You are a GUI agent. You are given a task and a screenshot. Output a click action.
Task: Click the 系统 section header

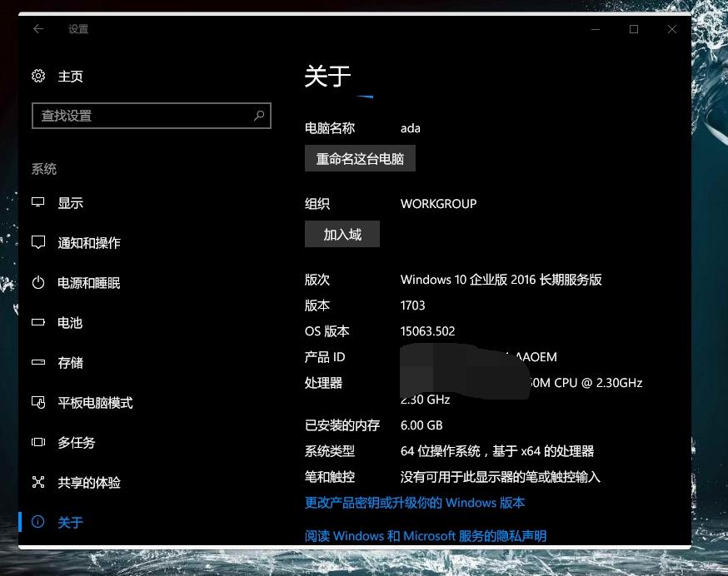(x=44, y=169)
